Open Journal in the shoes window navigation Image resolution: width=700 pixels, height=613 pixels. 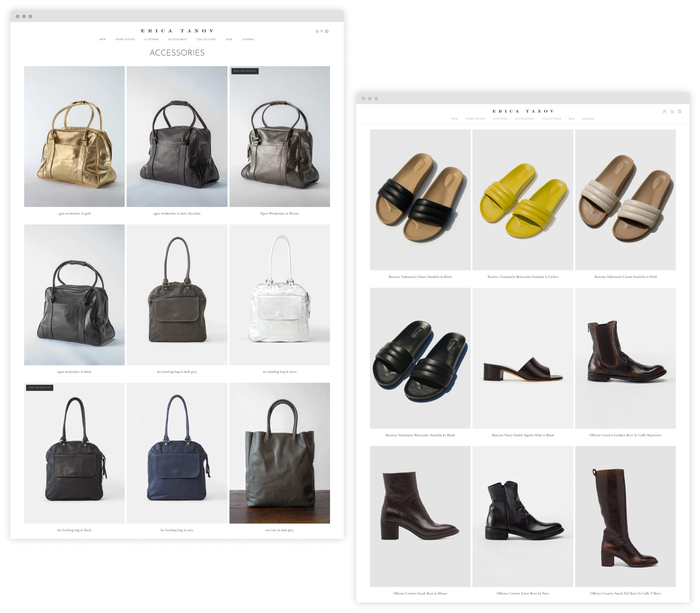click(588, 119)
